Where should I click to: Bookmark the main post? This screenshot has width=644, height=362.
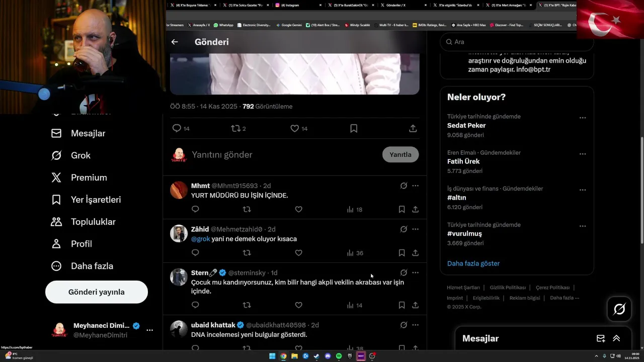[x=354, y=128]
